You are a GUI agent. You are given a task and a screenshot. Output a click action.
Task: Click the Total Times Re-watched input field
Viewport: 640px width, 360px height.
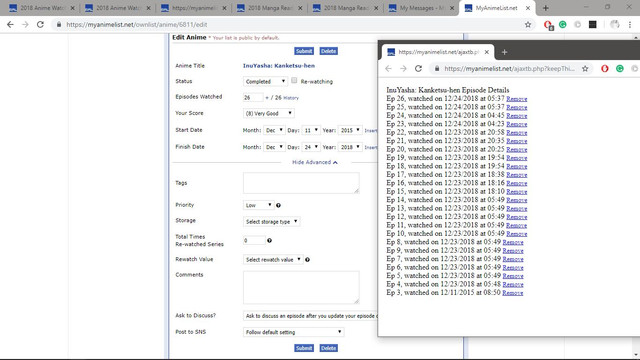pos(254,240)
